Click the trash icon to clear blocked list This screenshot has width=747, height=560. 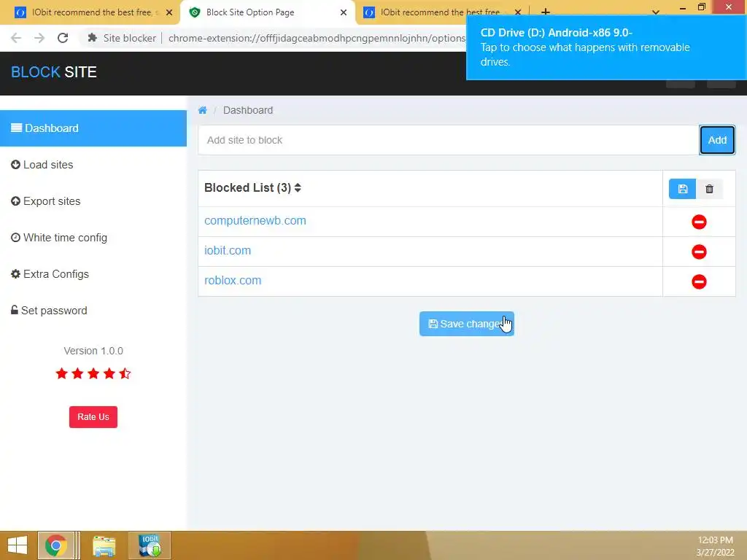tap(709, 189)
